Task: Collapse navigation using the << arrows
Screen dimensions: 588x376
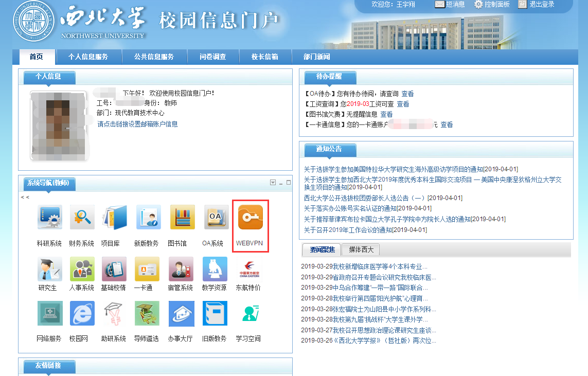Action: [x=25, y=197]
